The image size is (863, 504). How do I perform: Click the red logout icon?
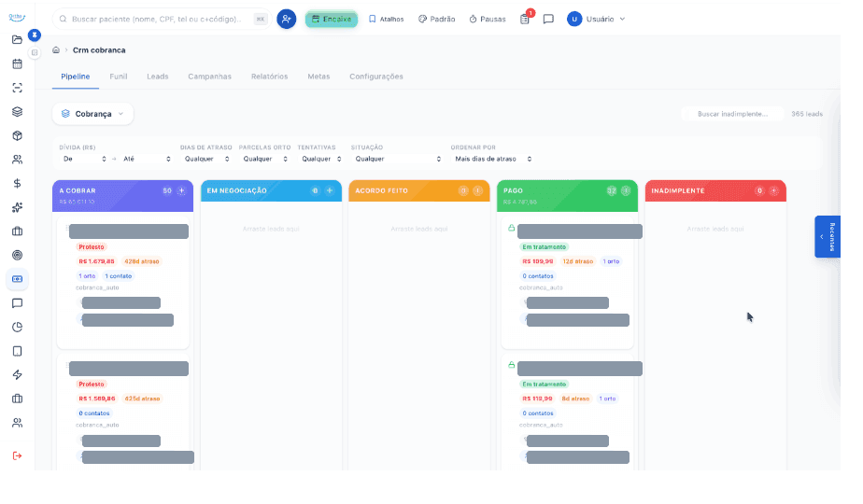point(17,455)
